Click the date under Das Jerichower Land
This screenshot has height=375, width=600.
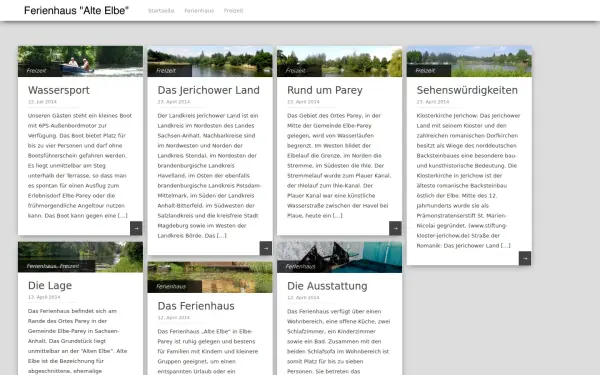(x=174, y=102)
